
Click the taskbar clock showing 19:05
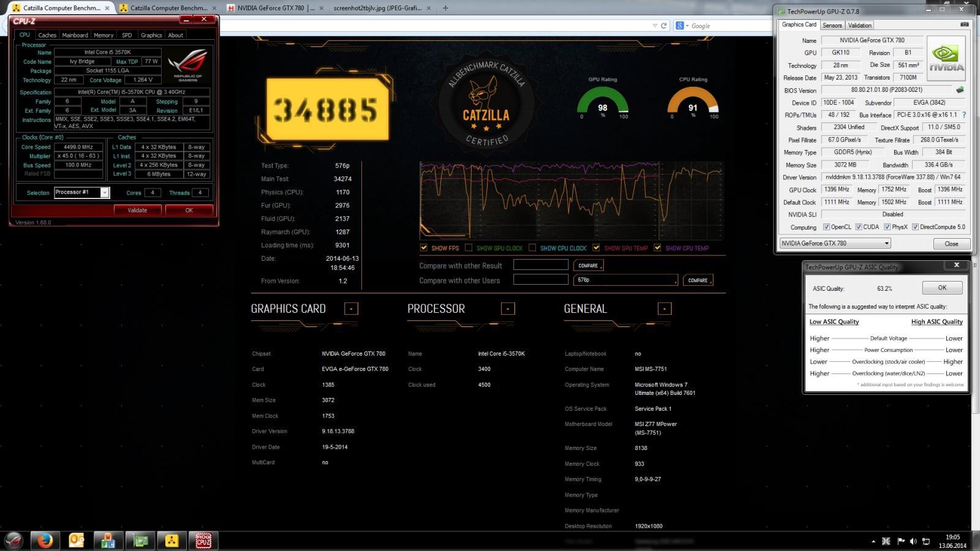point(952,541)
